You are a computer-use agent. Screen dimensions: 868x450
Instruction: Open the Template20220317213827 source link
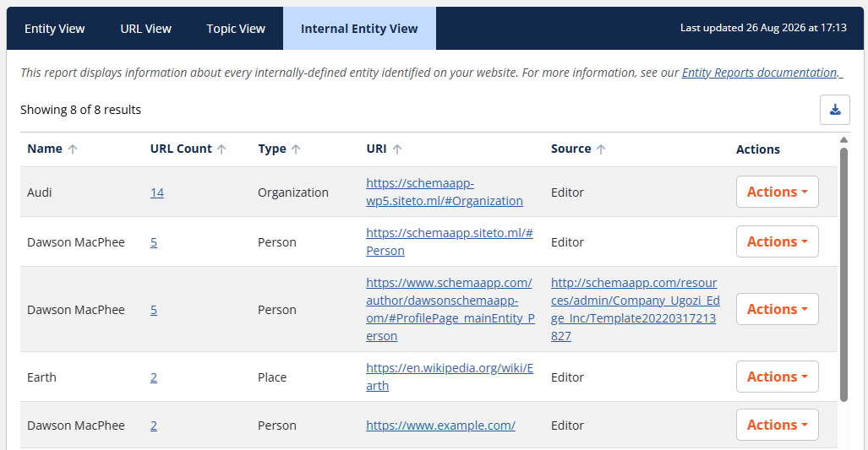click(x=636, y=309)
